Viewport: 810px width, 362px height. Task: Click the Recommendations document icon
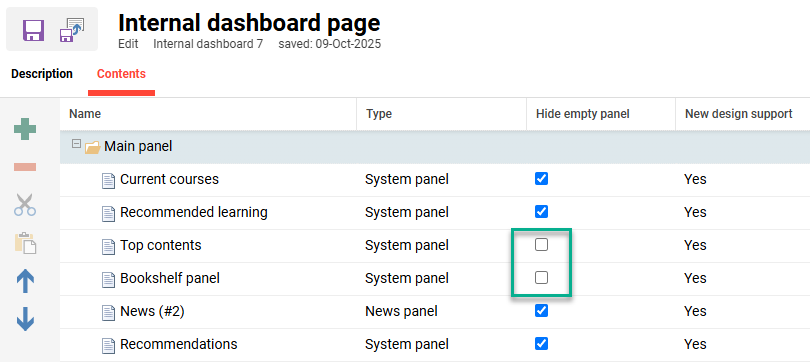click(x=108, y=345)
